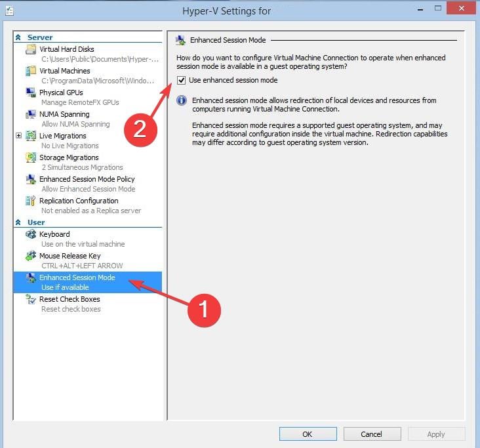Maximize the Hyper-V Settings window
Viewport: 480px width, 448px height.
click(x=438, y=9)
